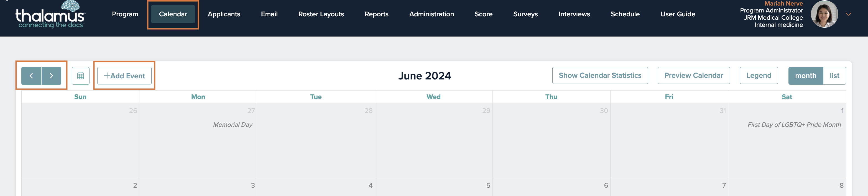The width and height of the screenshot is (868, 196).
Task: Click the Mon column header
Action: pyautogui.click(x=198, y=97)
